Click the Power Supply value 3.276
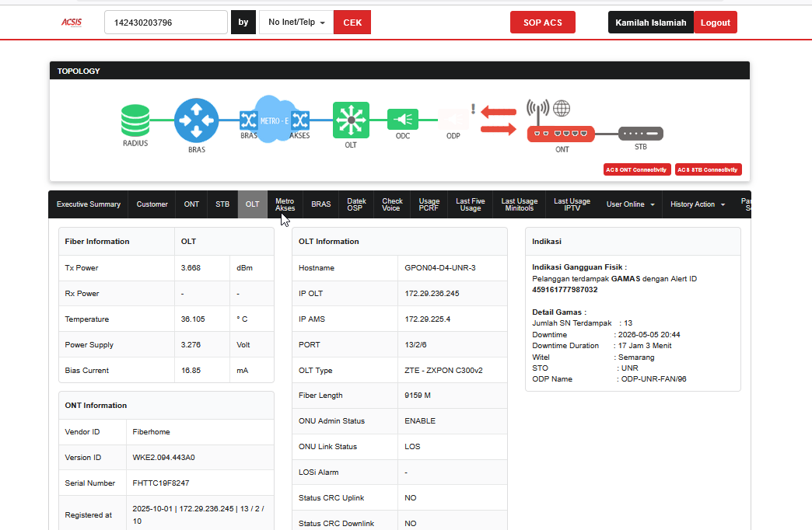This screenshot has width=812, height=530. click(x=191, y=345)
